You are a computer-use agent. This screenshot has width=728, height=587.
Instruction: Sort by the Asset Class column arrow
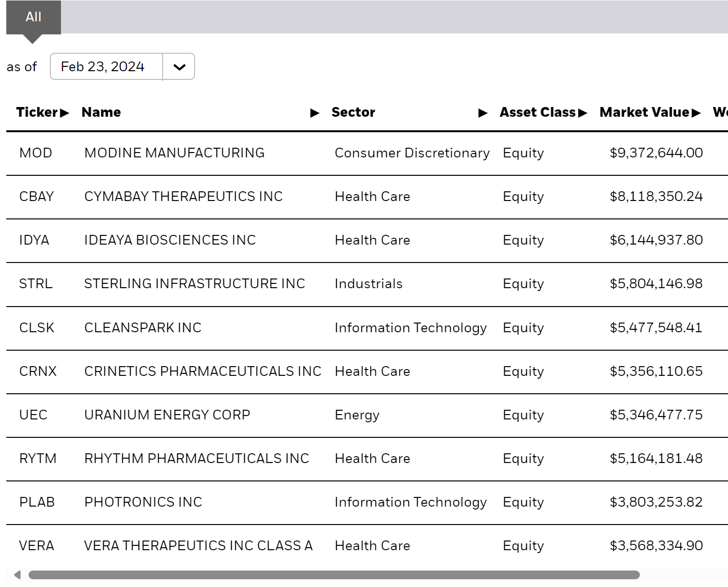(583, 113)
